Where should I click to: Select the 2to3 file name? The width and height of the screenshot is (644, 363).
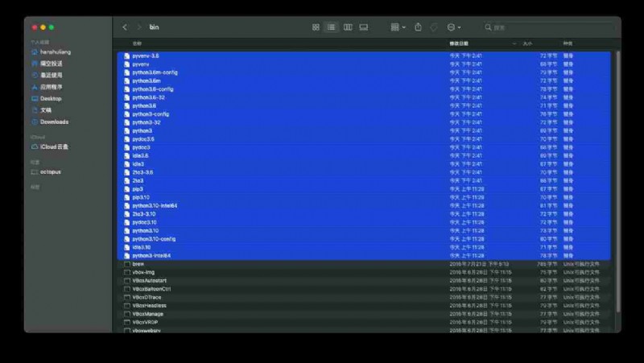click(138, 180)
